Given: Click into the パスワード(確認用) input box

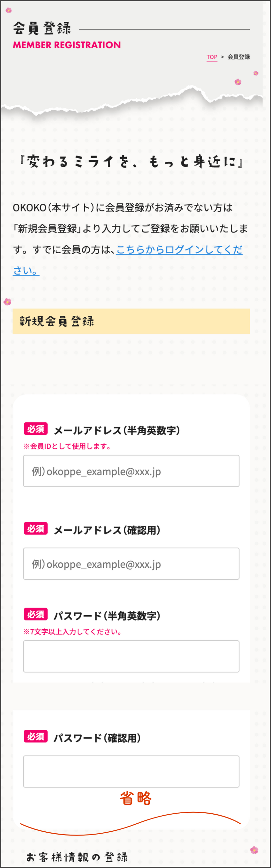Looking at the screenshot, I should pyautogui.click(x=131, y=771).
